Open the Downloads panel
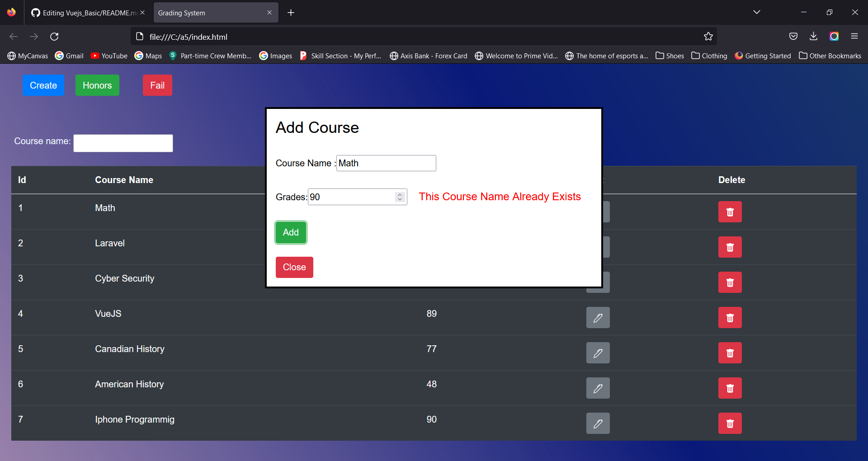 pos(813,37)
